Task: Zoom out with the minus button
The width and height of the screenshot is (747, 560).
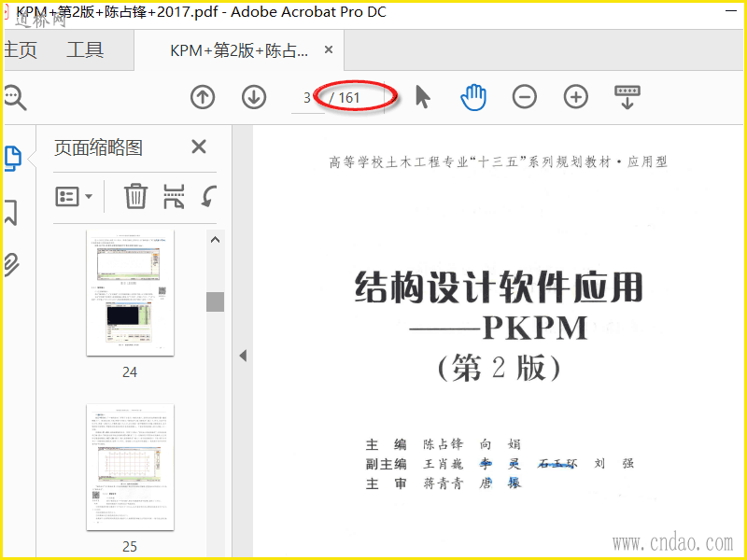Action: [524, 97]
